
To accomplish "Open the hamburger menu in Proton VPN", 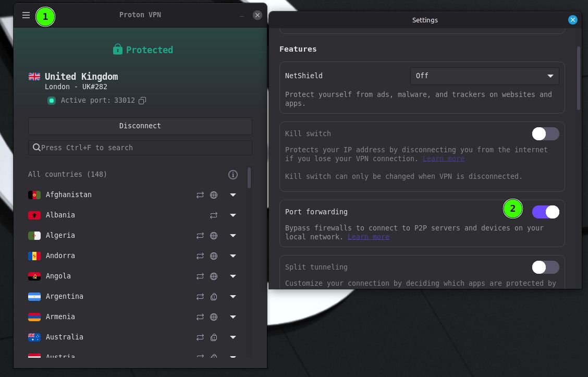I will [26, 15].
